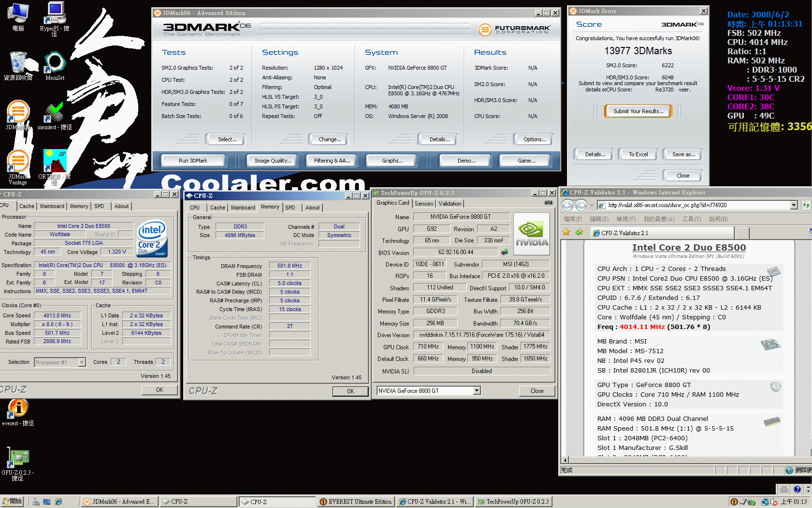Expand the IE address bar dropdown
812x508 pixels.
pos(794,205)
